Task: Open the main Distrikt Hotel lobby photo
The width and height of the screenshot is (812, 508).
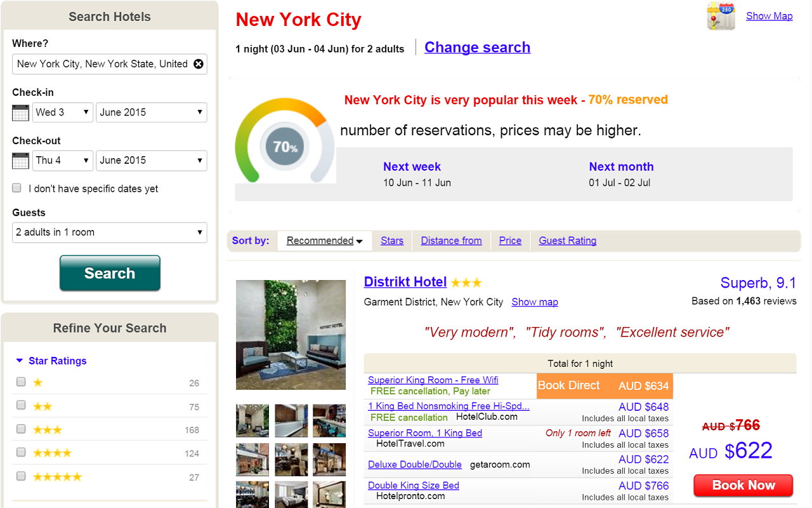Action: point(291,335)
